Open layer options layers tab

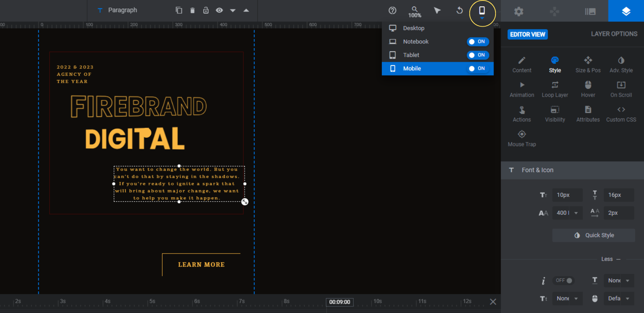point(626,11)
